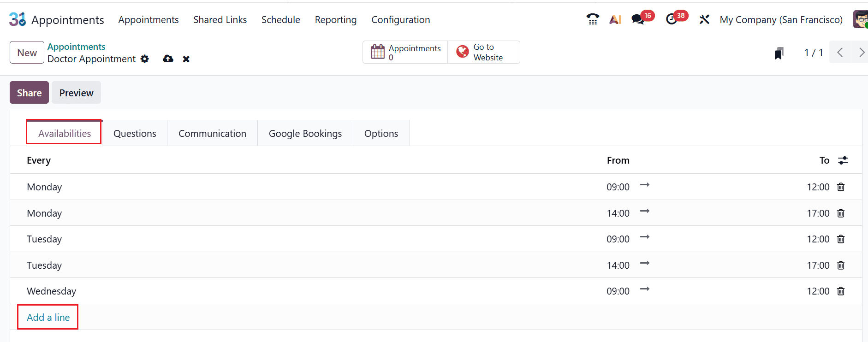Open optional columns adjust icon
Image resolution: width=868 pixels, height=342 pixels.
coord(843,160)
